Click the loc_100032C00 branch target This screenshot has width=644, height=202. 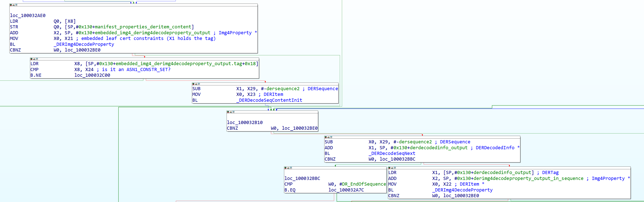92,75
